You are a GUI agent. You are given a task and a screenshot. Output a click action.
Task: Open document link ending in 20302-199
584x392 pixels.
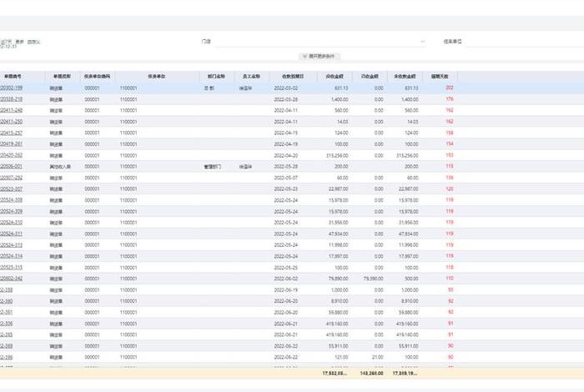pyautogui.click(x=12, y=88)
